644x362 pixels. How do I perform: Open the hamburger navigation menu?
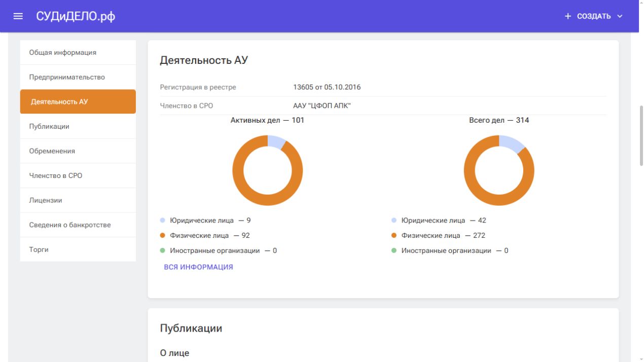[x=18, y=16]
